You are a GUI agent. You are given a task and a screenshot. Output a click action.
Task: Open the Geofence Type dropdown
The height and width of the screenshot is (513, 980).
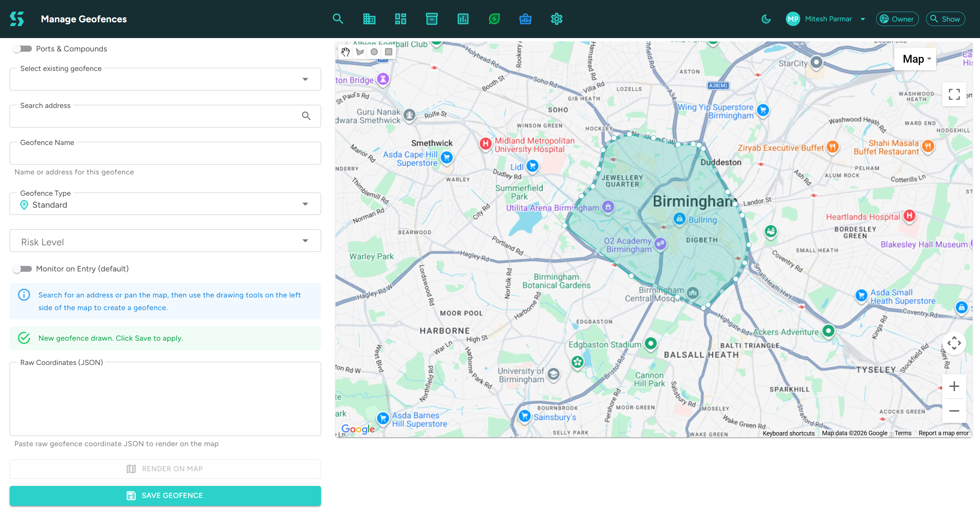coord(165,204)
